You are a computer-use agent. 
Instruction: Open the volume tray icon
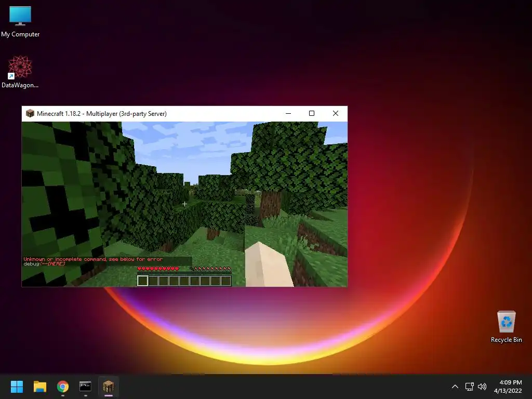(482, 387)
